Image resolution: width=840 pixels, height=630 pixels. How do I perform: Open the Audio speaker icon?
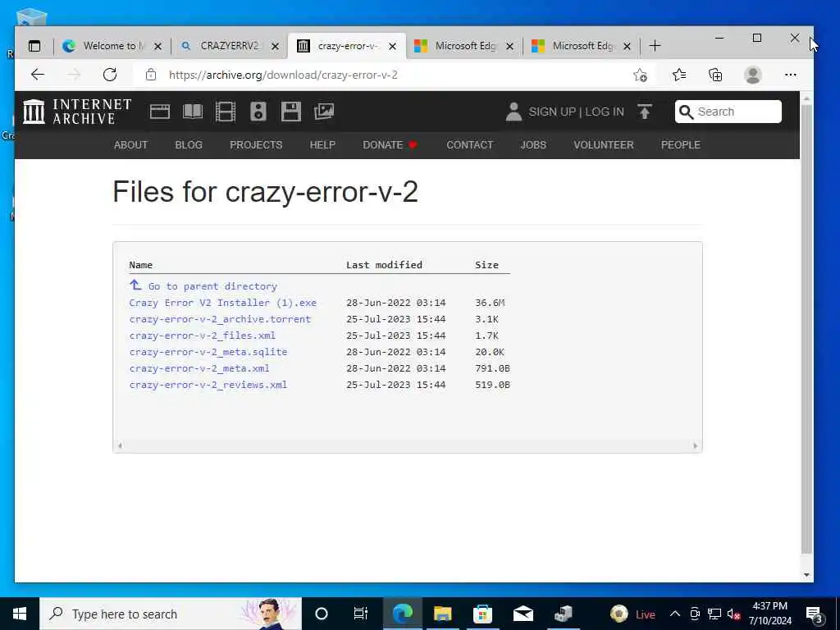point(258,112)
